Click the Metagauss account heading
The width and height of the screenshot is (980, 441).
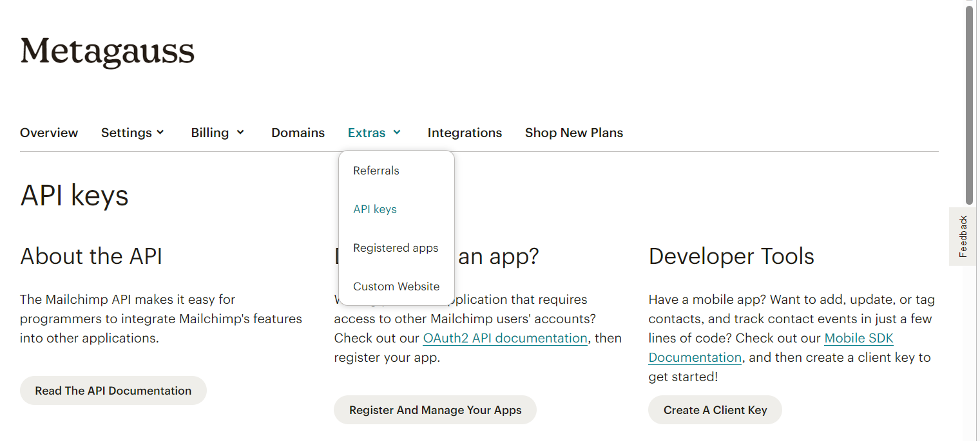[x=107, y=52]
